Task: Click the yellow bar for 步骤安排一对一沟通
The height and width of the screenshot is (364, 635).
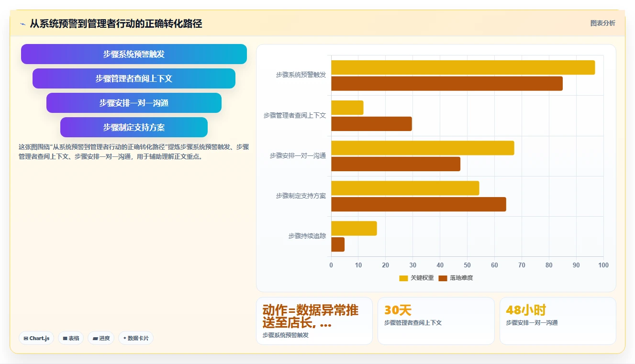Action: (x=423, y=148)
